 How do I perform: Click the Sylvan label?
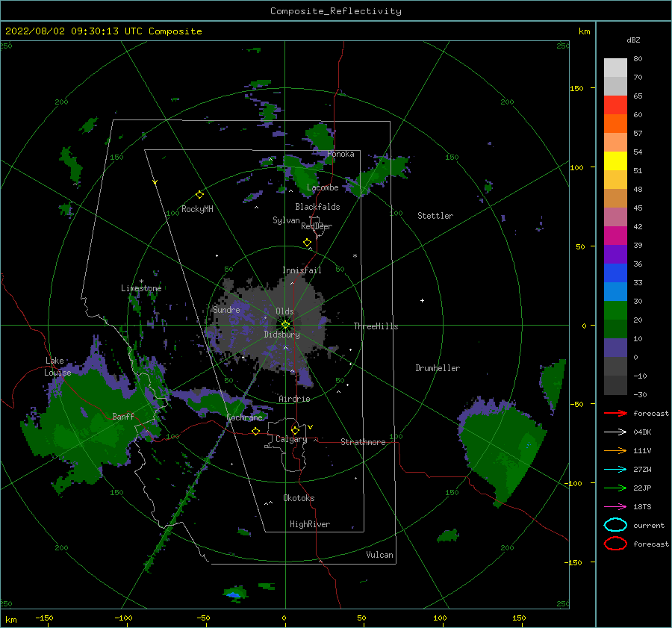[286, 220]
